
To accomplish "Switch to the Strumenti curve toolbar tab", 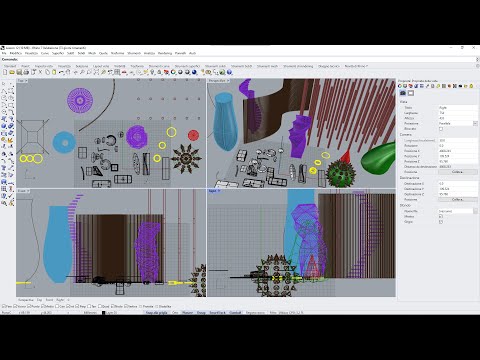I will (159, 66).
